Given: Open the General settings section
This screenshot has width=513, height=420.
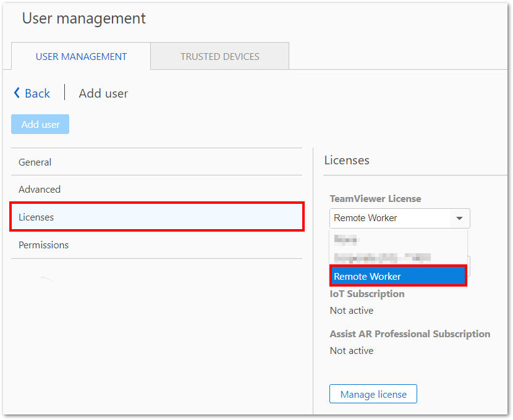Looking at the screenshot, I should click(157, 162).
